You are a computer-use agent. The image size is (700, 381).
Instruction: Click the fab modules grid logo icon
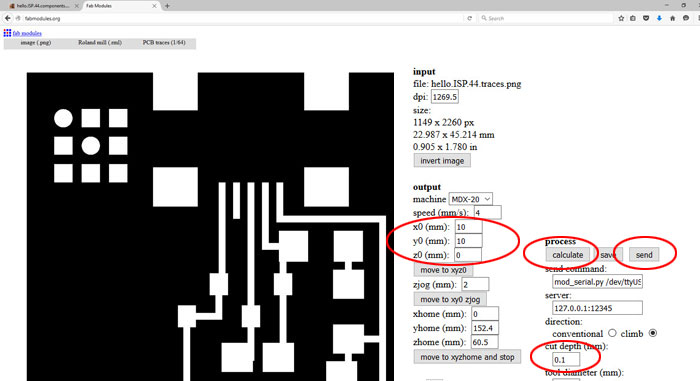(7, 33)
